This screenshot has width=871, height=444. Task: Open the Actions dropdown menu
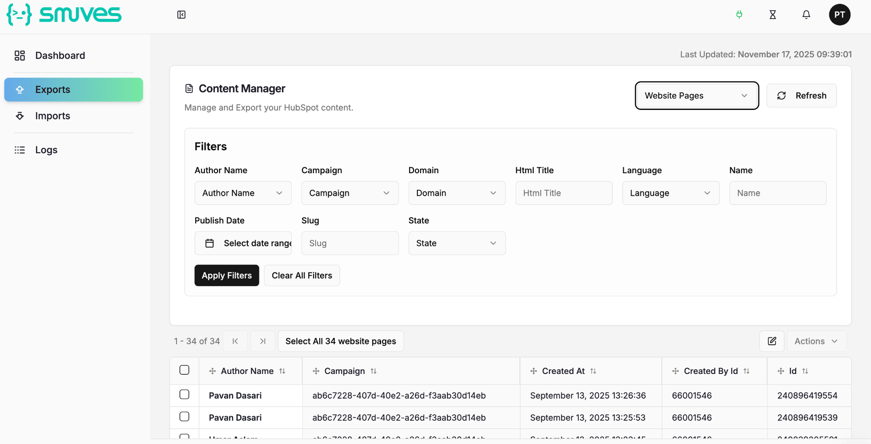(x=816, y=341)
